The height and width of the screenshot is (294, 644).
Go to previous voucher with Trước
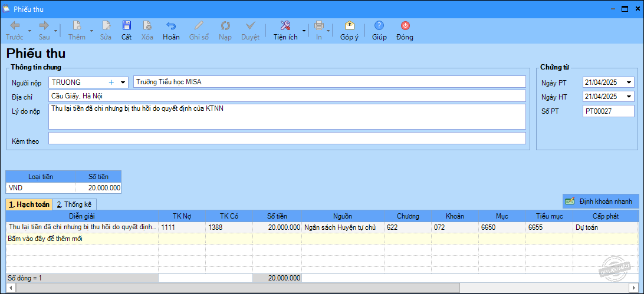pyautogui.click(x=15, y=31)
